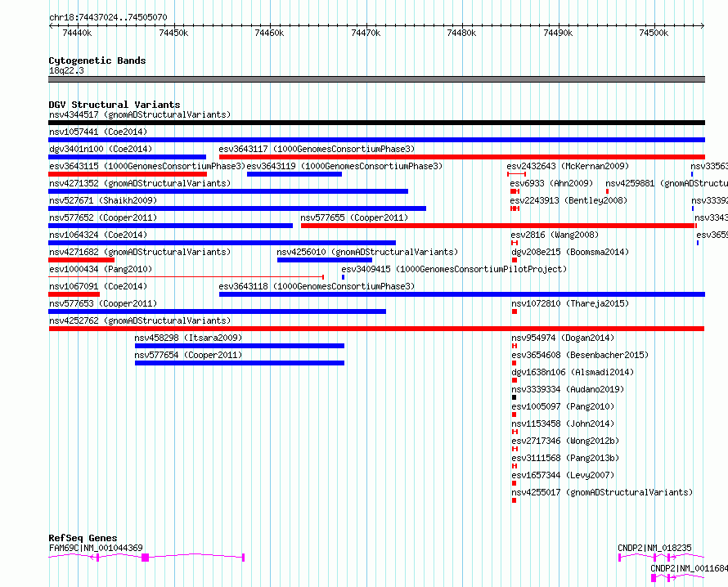Click the 74500k ruler tick label
This screenshot has width=728, height=587.
654,33
